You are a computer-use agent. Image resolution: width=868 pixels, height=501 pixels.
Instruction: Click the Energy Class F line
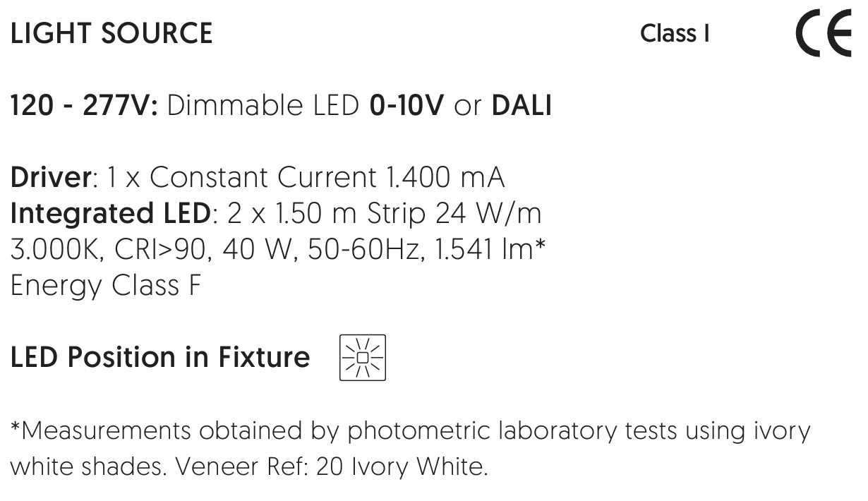click(106, 286)
